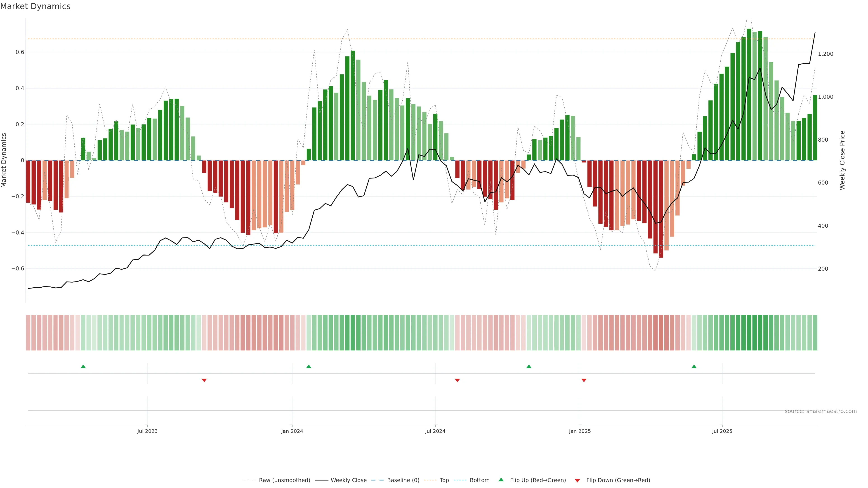Click the Jul 2023 axis label
The image size is (868, 488).
tap(147, 431)
